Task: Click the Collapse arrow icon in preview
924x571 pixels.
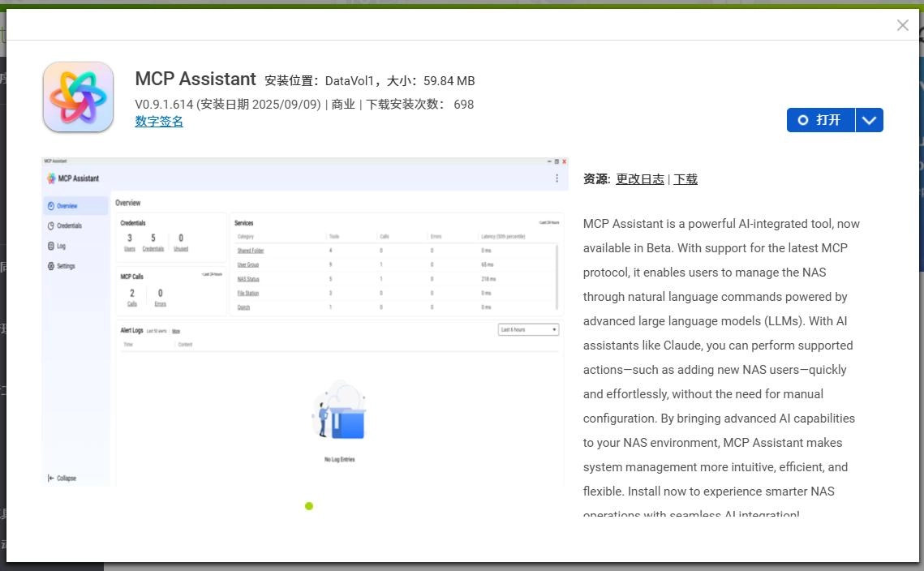Action: click(x=51, y=479)
